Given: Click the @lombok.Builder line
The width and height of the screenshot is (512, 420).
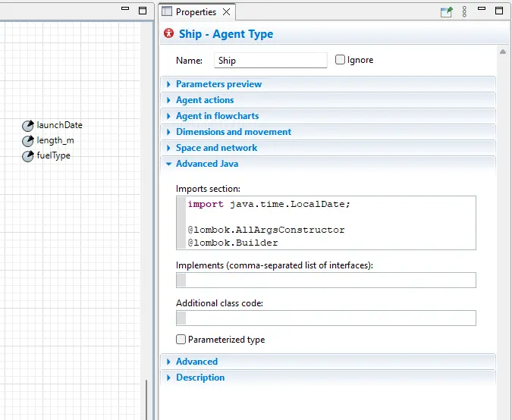Looking at the screenshot, I should 233,243.
